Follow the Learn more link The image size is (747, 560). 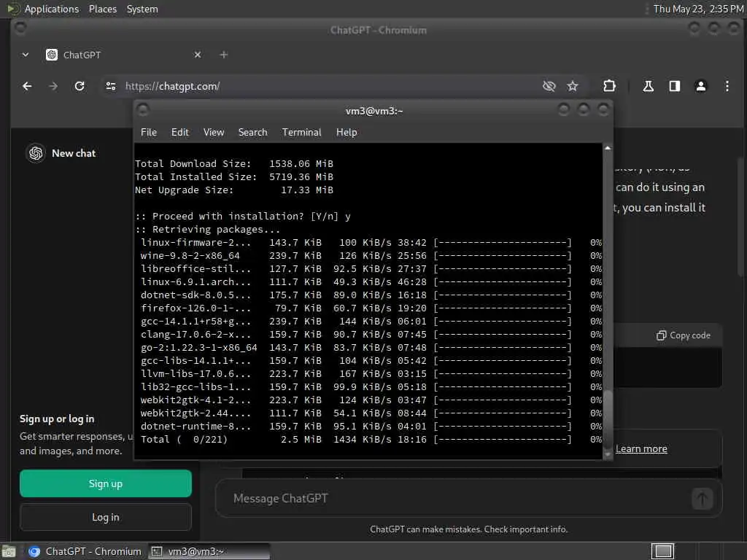tap(641, 448)
